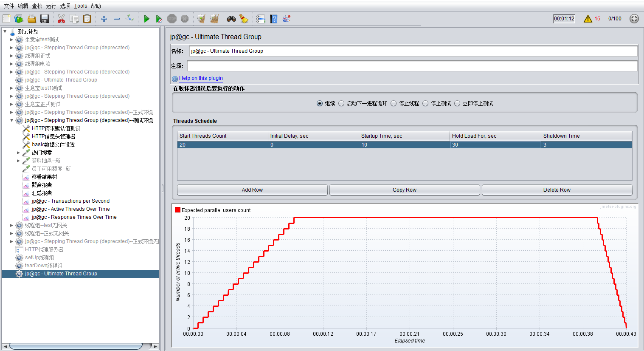Collapse the 测试计划 root node
The image size is (644, 351).
pyautogui.click(x=5, y=31)
